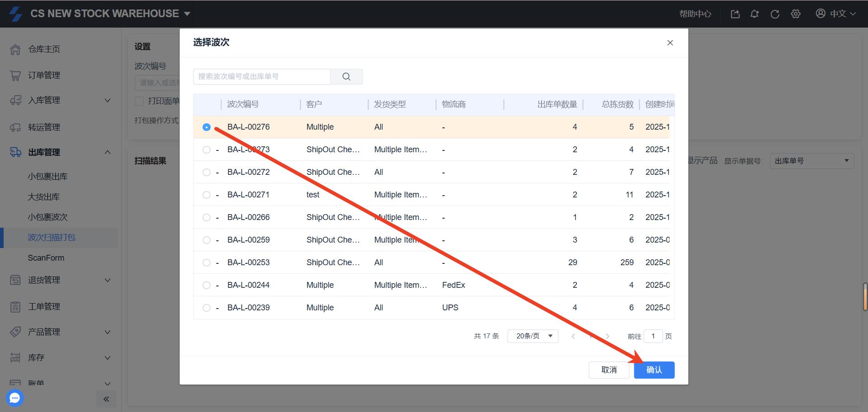Close the 选择波次 dialog with X
868x412 pixels.
coord(670,43)
